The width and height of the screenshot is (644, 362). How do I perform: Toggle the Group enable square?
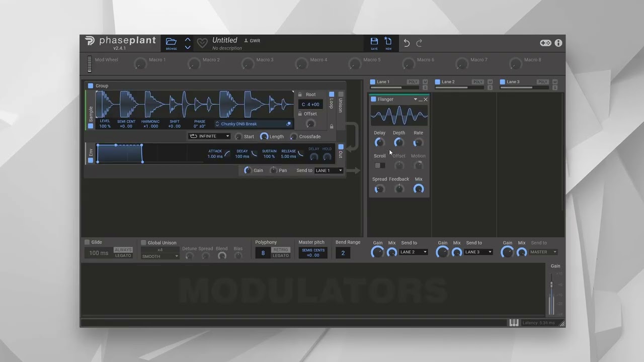(91, 86)
